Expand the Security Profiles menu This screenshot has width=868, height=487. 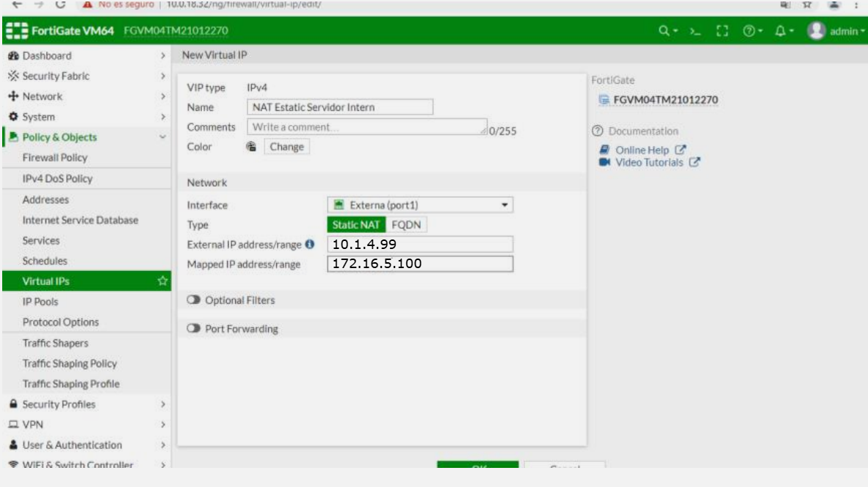[87, 404]
